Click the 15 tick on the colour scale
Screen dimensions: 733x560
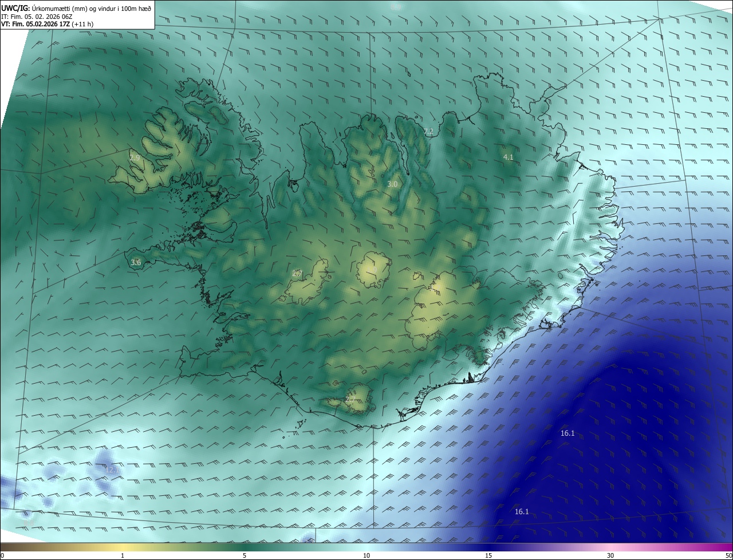coord(488,555)
